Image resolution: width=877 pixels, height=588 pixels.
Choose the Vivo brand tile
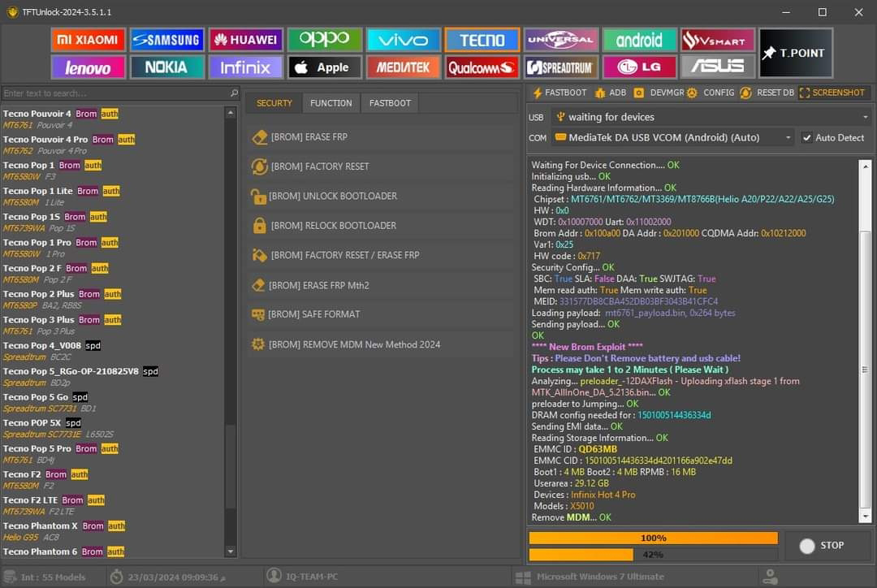[404, 40]
